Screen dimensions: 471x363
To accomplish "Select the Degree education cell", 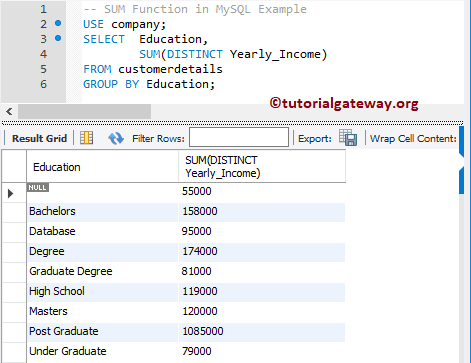I will (x=102, y=252).
